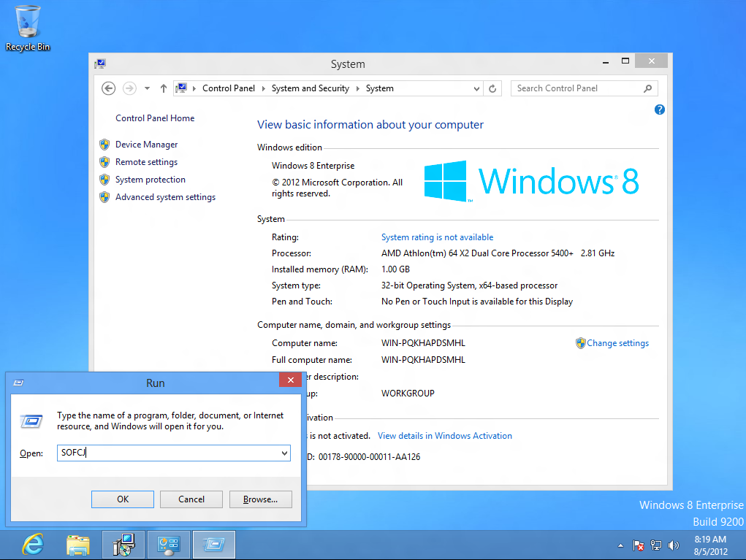Expand arrow before Control Panel breadcrumb
The height and width of the screenshot is (560, 746).
tap(194, 88)
